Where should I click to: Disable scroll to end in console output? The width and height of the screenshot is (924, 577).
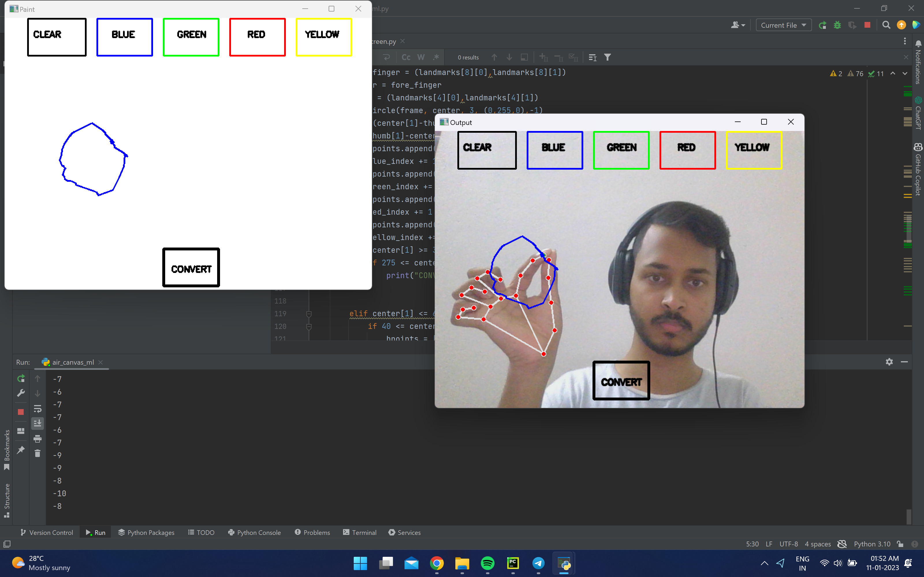pos(38,423)
